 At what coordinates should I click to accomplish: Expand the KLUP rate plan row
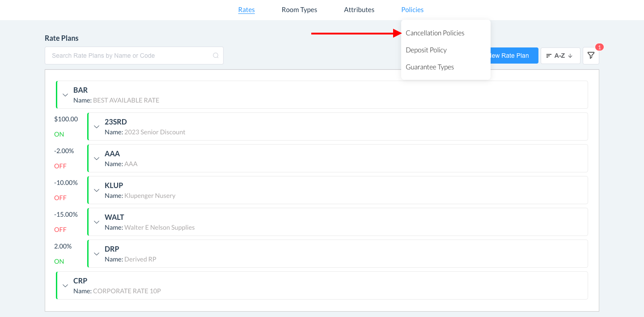(97, 190)
